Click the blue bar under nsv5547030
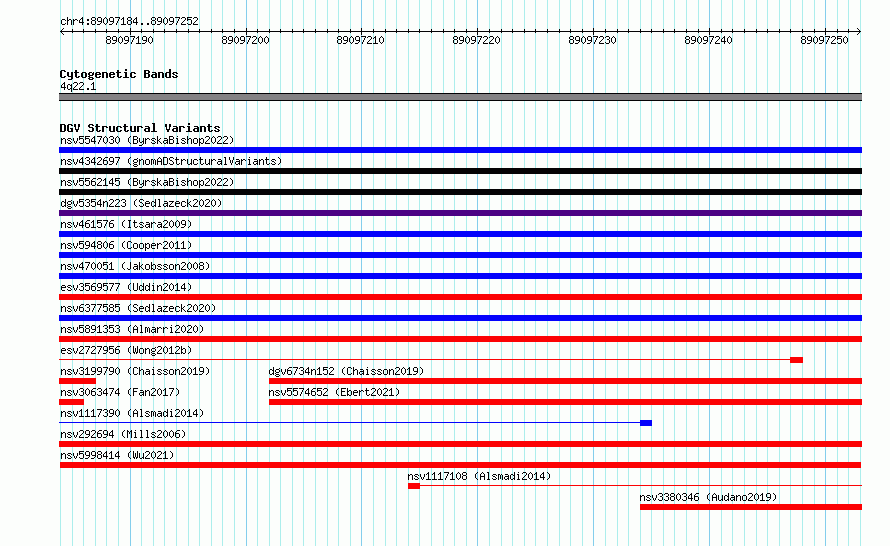 click(460, 150)
